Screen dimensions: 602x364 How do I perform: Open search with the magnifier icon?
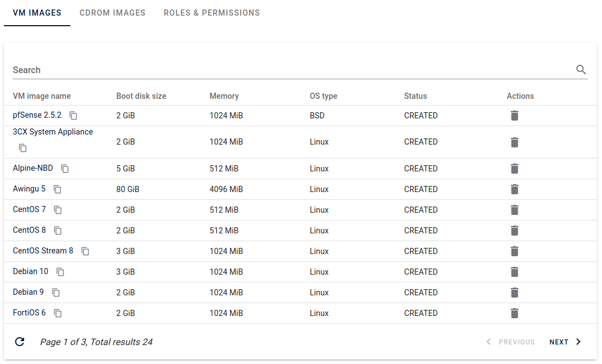581,70
